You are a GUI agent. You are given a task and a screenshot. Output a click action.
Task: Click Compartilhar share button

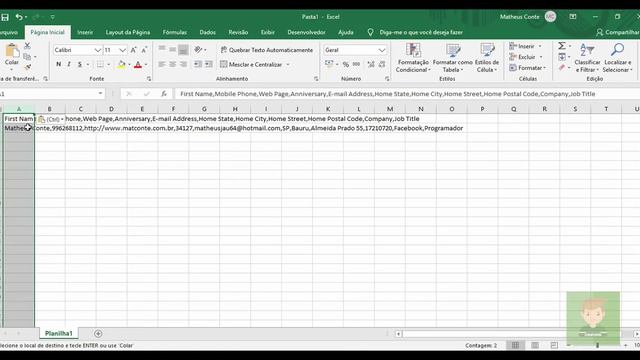[x=617, y=32]
